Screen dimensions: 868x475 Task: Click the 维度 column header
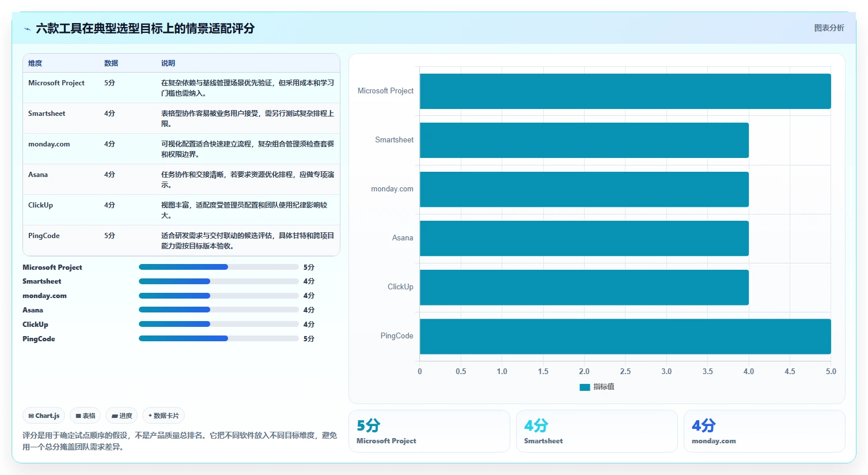35,63
